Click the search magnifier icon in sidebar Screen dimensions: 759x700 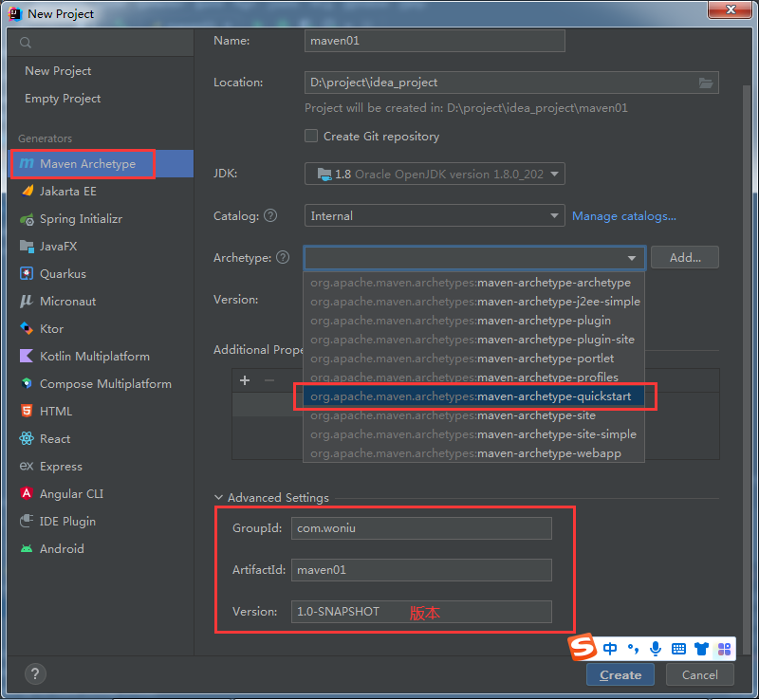[26, 43]
